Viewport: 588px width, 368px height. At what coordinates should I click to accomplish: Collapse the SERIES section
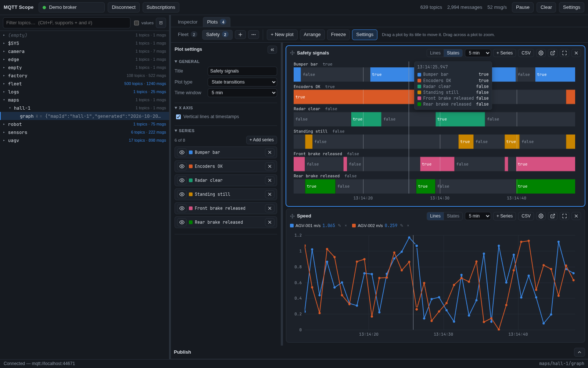tap(184, 131)
